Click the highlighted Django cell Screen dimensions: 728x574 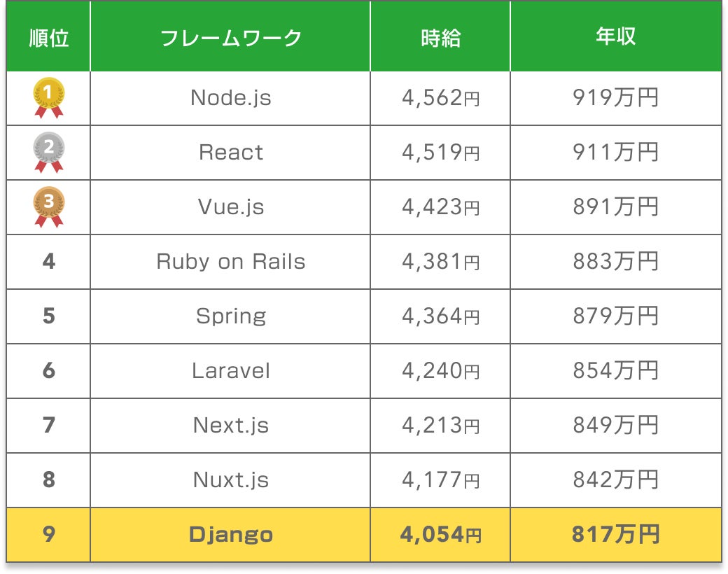231,535
